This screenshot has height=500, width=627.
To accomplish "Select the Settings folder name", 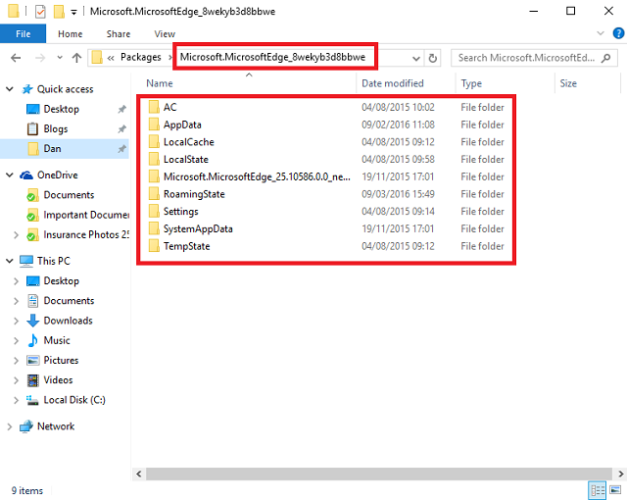I will click(x=181, y=211).
